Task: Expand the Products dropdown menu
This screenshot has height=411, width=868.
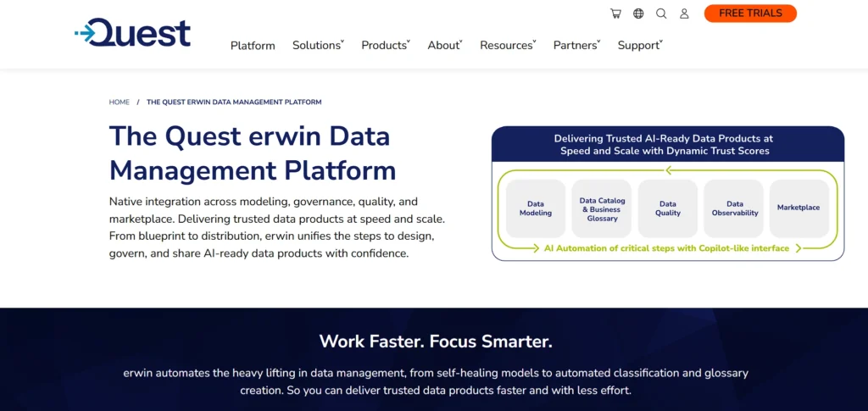Action: 386,46
